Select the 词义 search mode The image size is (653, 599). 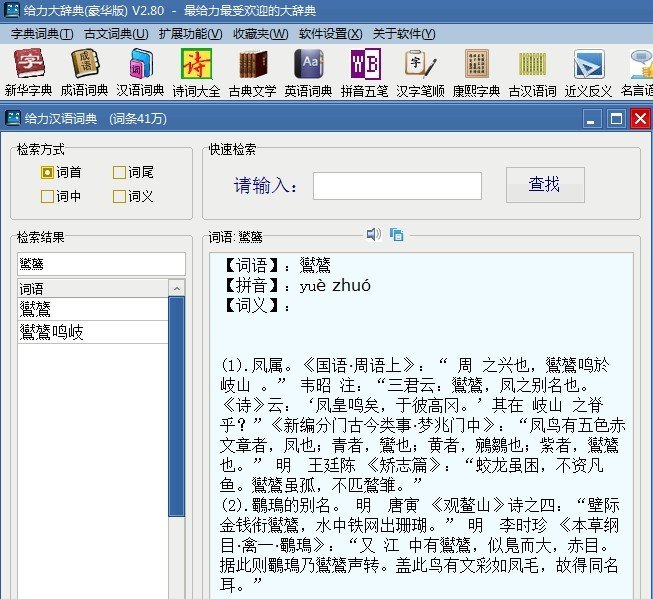(x=133, y=196)
